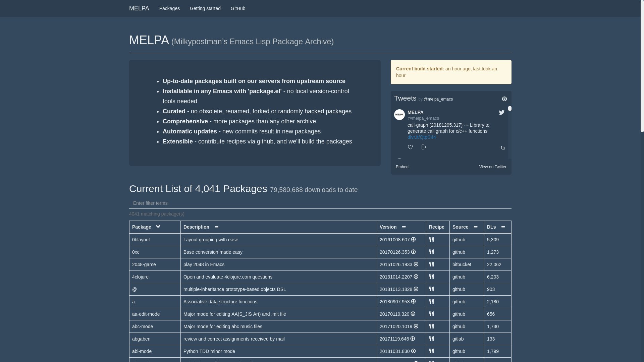Open the Getting started nav item
The width and height of the screenshot is (644, 362).
click(205, 8)
